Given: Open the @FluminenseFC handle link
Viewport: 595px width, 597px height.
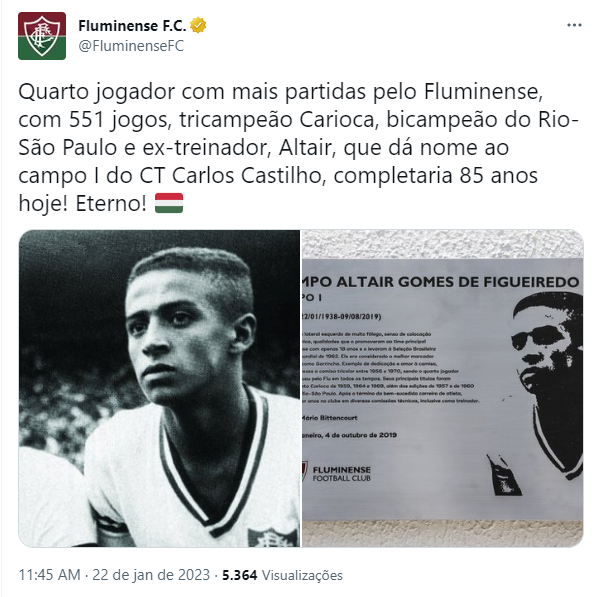Looking at the screenshot, I should pos(131,46).
